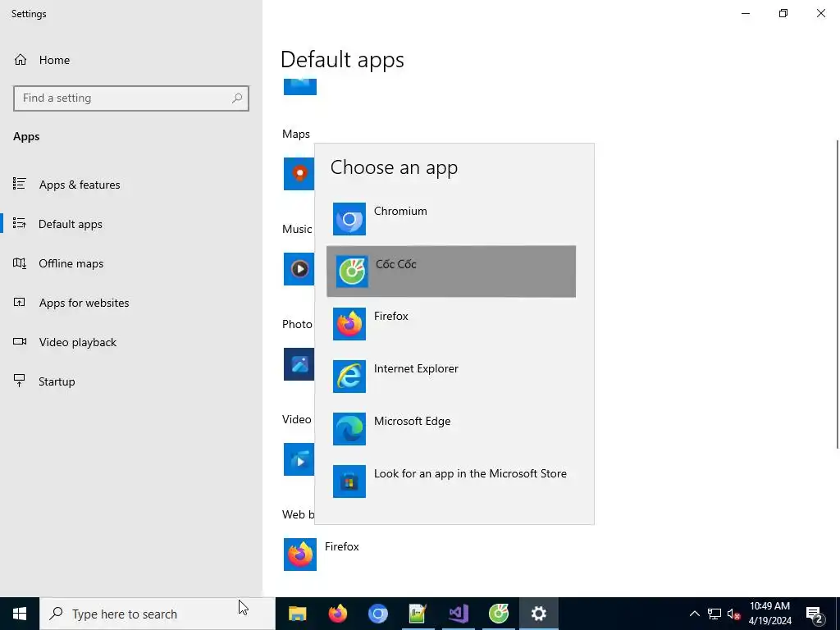Click the Default apps page scrollbar
Viewport: 840px width, 630px height.
click(x=838, y=294)
